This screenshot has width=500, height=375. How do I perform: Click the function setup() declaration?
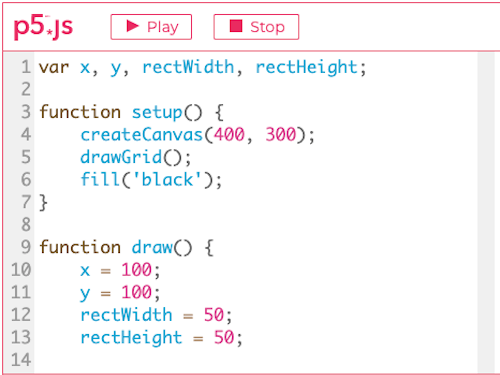pyautogui.click(x=131, y=112)
